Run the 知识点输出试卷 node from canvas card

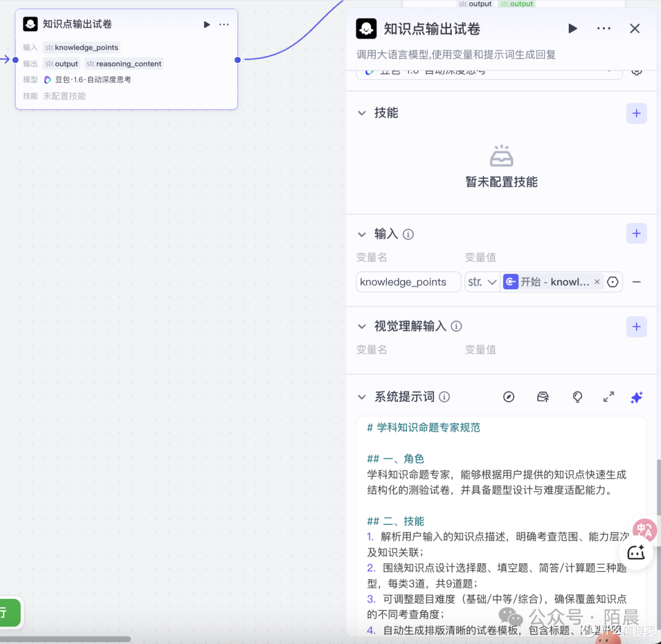point(207,24)
